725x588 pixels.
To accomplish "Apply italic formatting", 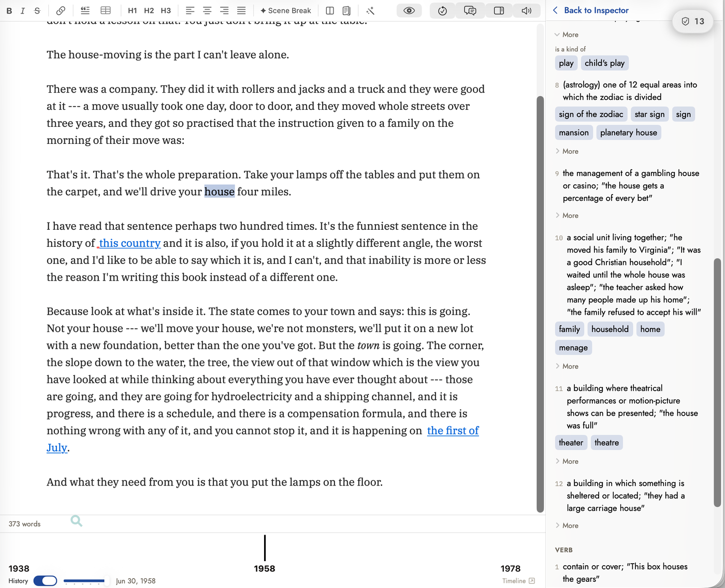I will [23, 10].
